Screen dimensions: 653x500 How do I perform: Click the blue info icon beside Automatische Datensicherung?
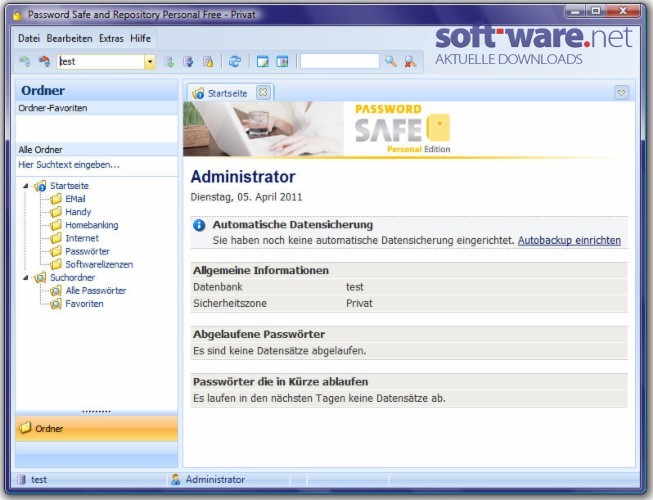(199, 225)
